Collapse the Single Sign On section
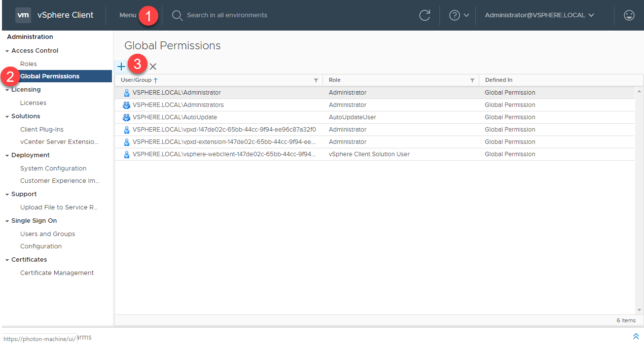Viewport: 644px width, 344px height. pyautogui.click(x=7, y=221)
